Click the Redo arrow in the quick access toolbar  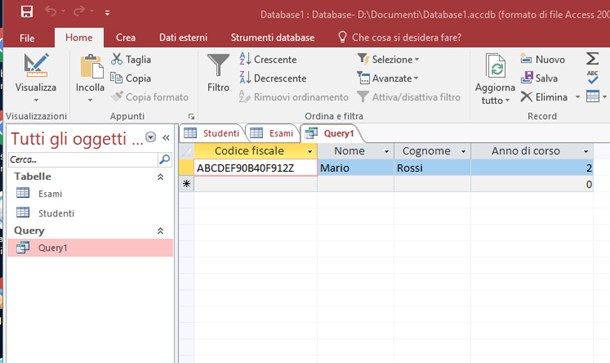[x=79, y=11]
